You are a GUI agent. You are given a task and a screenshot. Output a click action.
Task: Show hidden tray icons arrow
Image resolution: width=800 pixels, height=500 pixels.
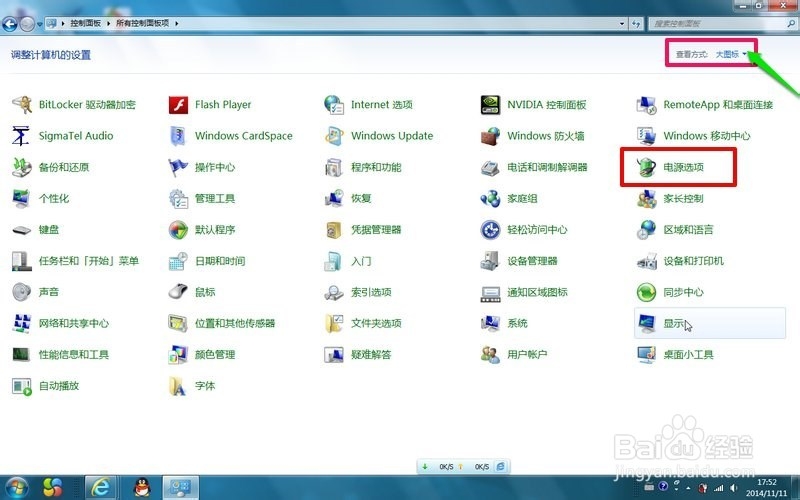pos(688,487)
